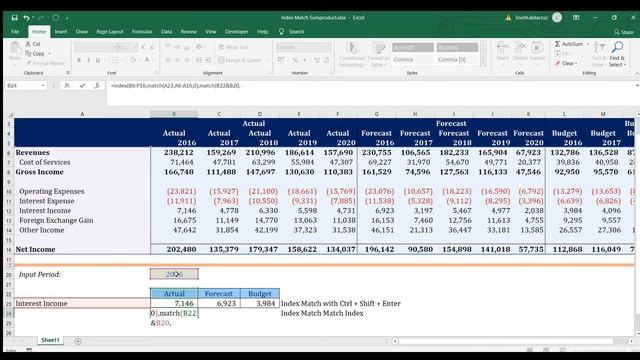
Task: Expand the Clipboard group dialog launcher
Action: [68, 73]
